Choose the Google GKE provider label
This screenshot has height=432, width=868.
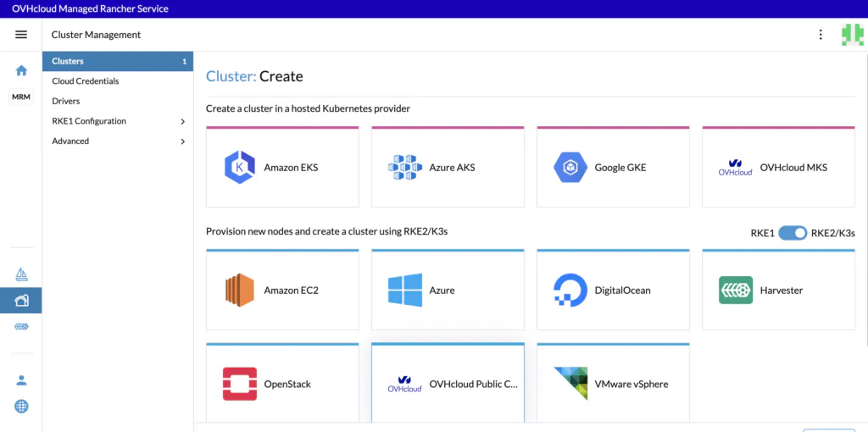click(620, 168)
